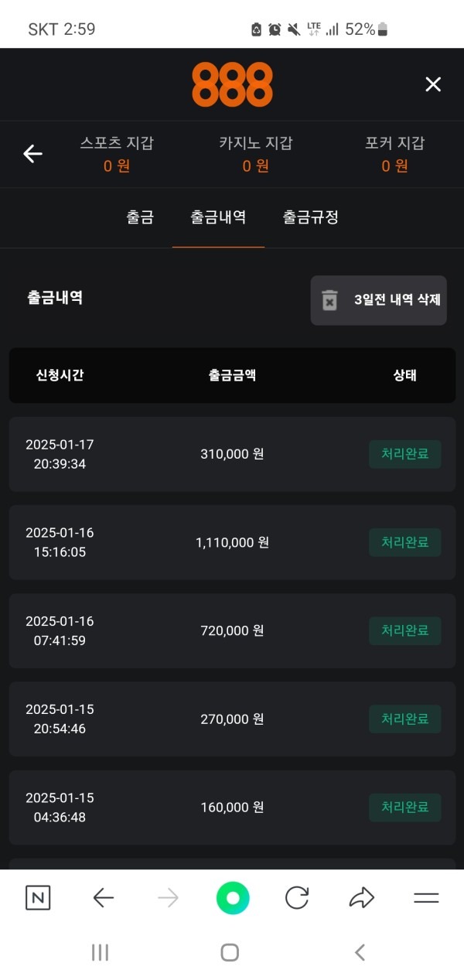Select the 카지노 지갑 wallet showing 0 원
This screenshot has height=980, width=464.
255,154
